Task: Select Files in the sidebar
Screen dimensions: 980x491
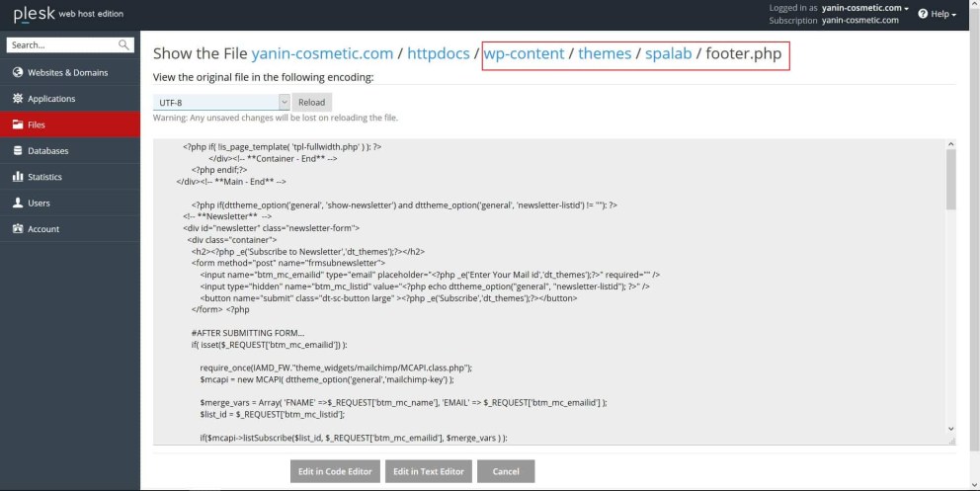Action: 70,124
